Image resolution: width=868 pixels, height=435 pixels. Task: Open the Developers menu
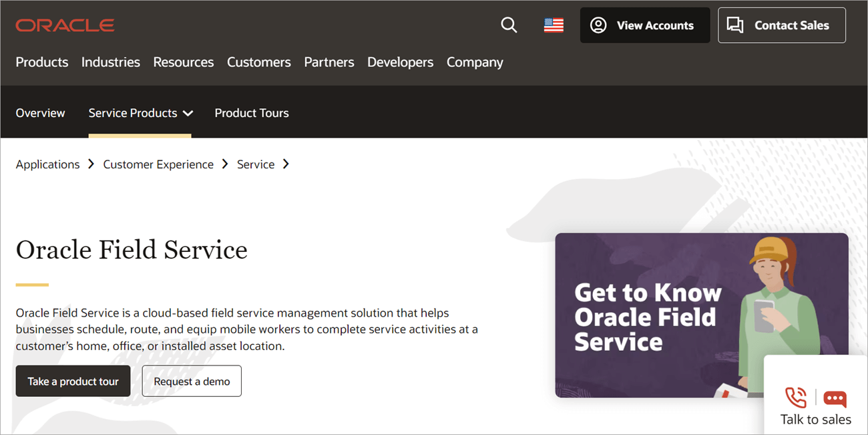tap(400, 62)
